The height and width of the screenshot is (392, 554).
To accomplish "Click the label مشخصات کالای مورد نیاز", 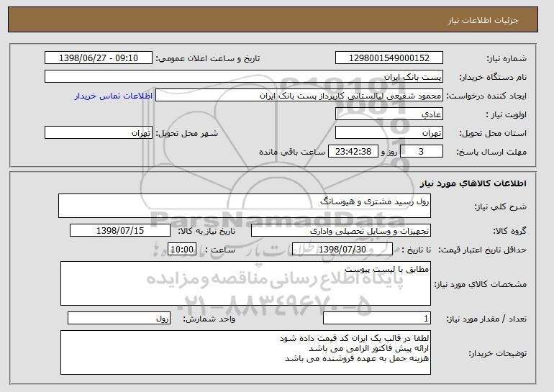I will [480, 284].
